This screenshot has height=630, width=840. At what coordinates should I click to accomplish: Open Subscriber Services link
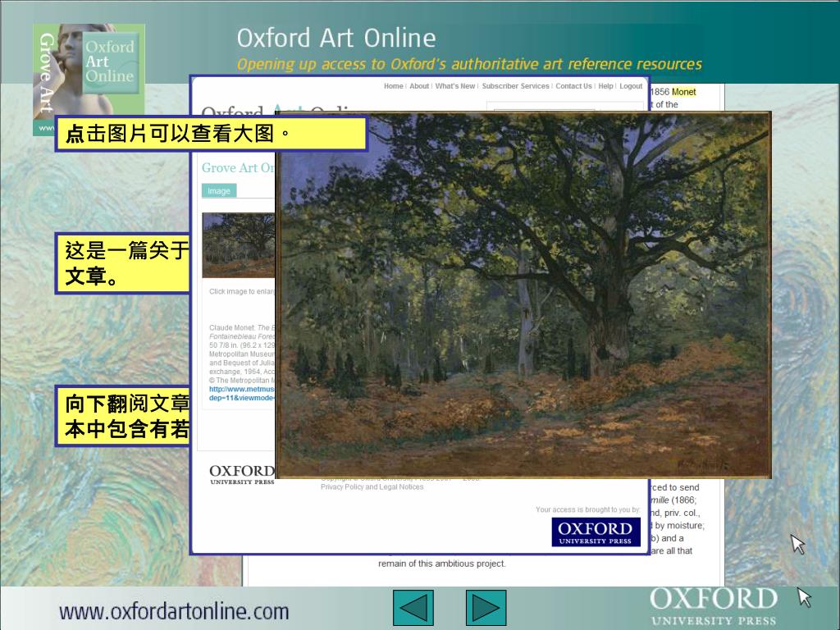[x=515, y=86]
